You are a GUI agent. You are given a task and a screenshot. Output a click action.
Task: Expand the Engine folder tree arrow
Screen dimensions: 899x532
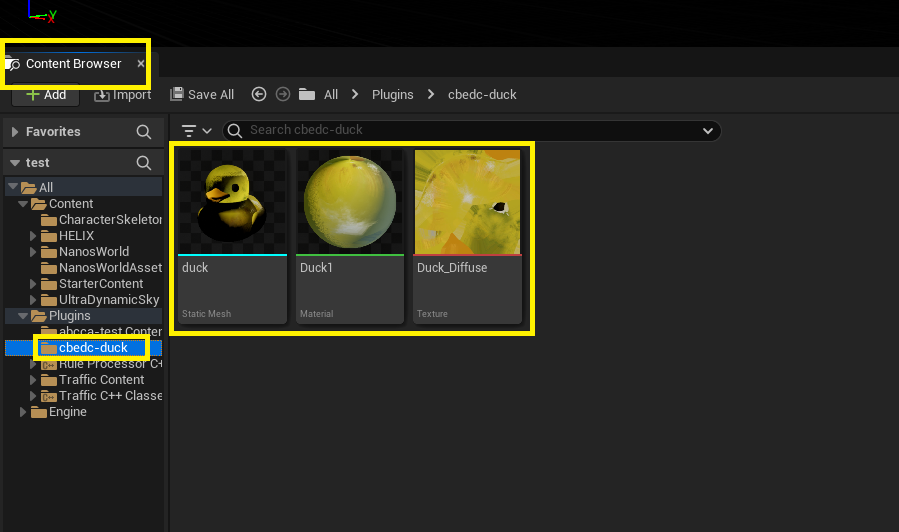(24, 412)
